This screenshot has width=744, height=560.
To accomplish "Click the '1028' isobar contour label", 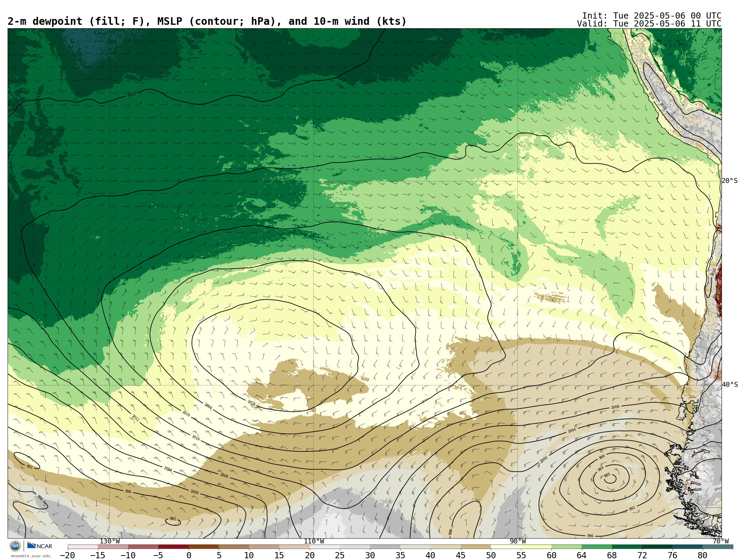I will click(x=251, y=403).
